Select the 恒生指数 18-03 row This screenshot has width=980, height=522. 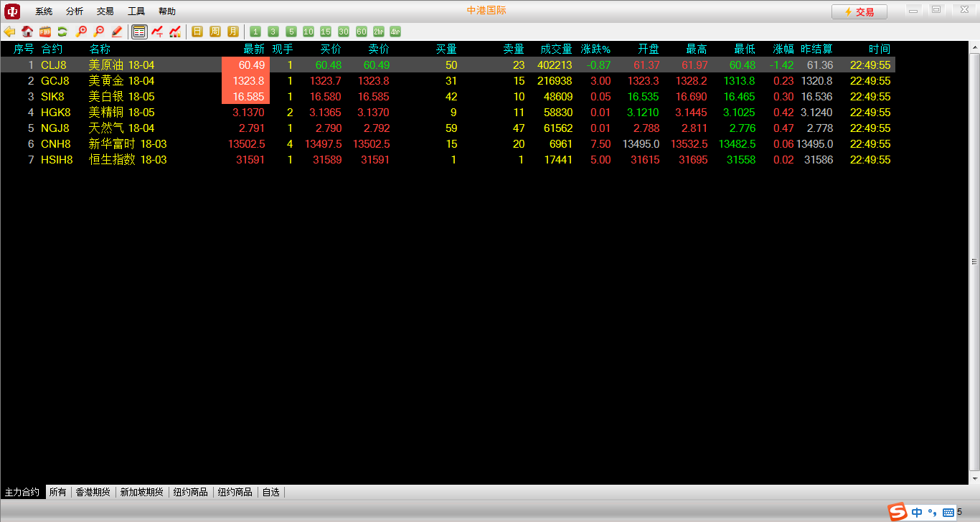tap(448, 159)
